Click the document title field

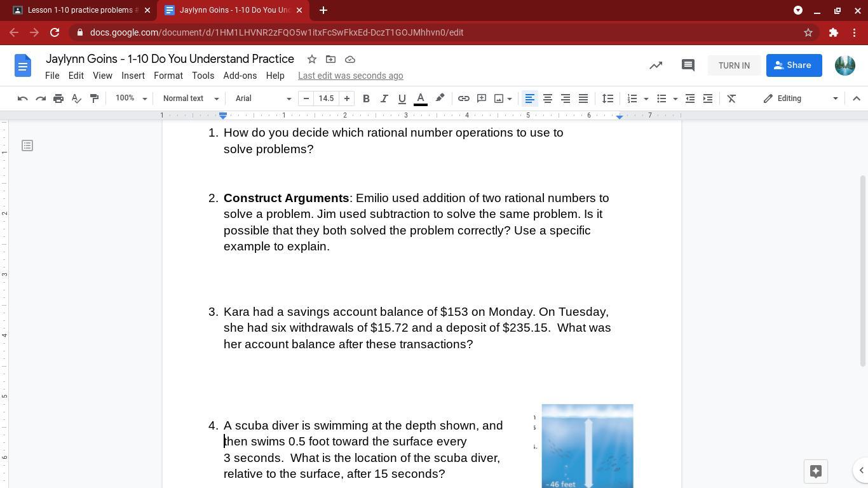170,59
